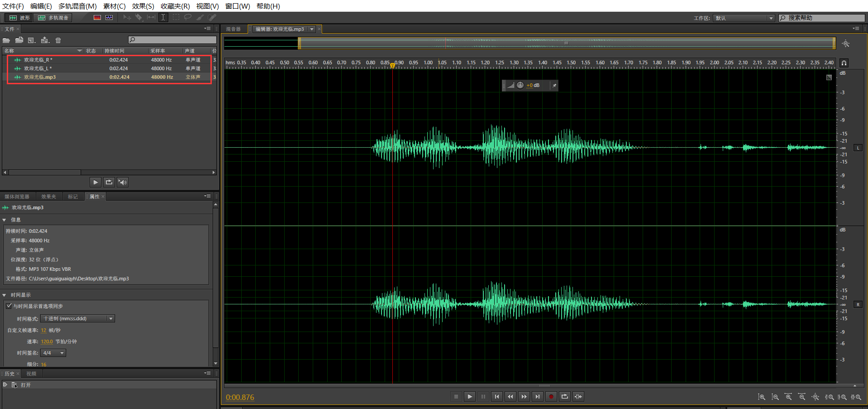Click the transport Record button
Screen dimensions: 868x409
(x=551, y=397)
